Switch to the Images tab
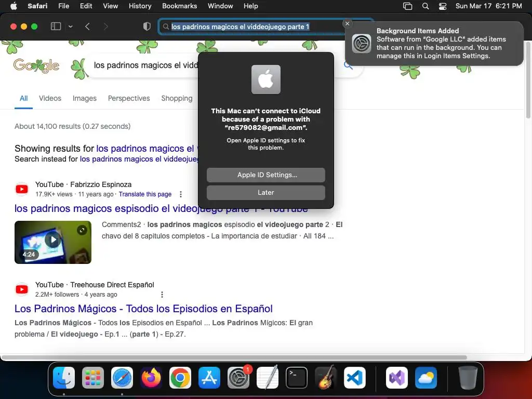This screenshot has width=532, height=399. click(85, 98)
